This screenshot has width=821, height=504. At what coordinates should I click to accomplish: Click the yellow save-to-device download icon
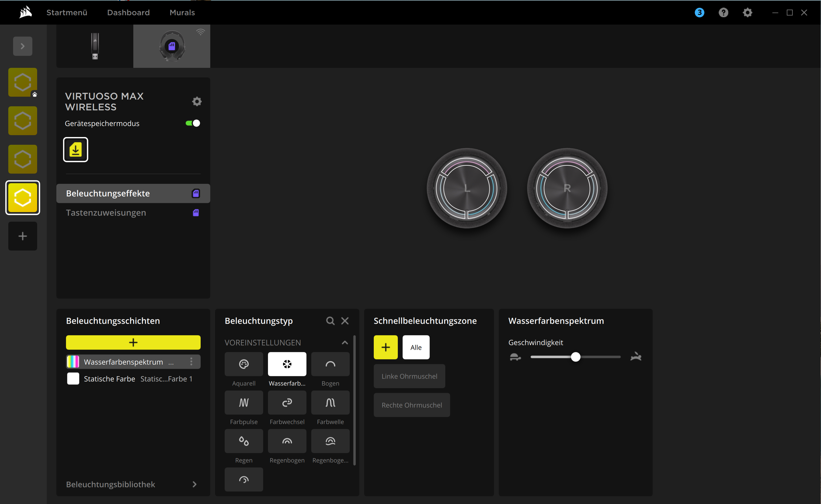click(x=76, y=150)
